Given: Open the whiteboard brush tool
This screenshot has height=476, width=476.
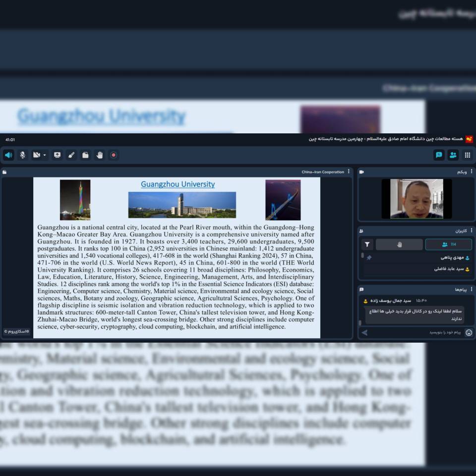Looking at the screenshot, I should pos(71,155).
